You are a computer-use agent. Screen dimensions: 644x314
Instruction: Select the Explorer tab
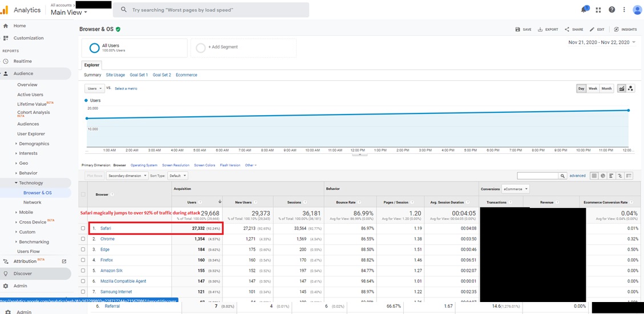coord(92,66)
